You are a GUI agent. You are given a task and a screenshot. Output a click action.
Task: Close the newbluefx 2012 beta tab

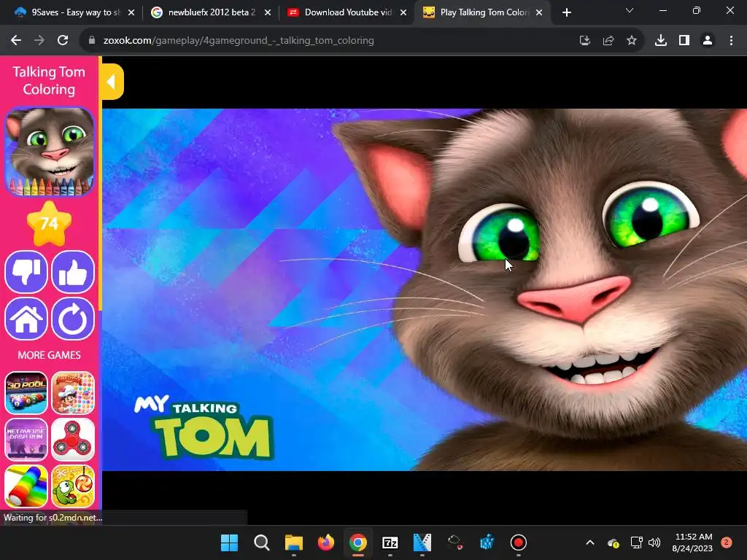(267, 12)
